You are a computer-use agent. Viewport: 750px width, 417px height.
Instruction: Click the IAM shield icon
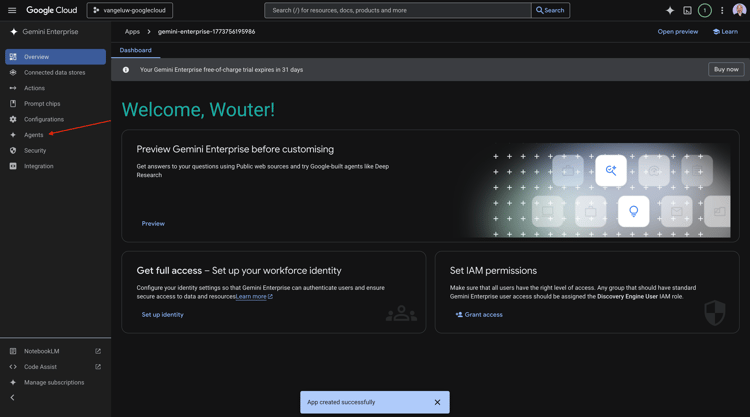pos(715,313)
